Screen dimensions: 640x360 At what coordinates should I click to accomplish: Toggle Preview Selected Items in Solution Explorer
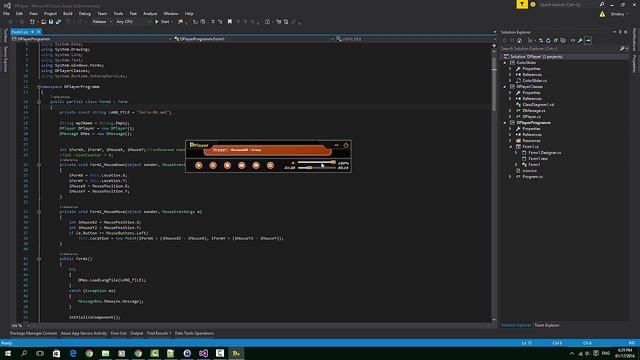click(588, 40)
